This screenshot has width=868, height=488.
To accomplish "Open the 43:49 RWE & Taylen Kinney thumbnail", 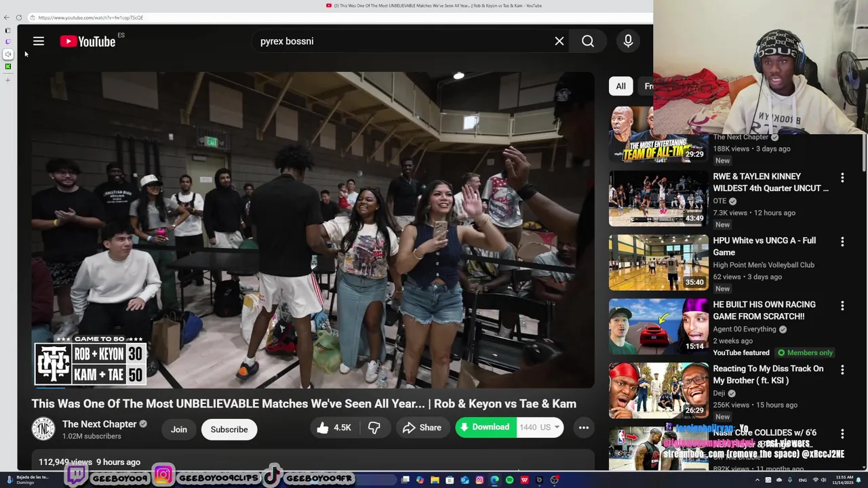I will point(658,199).
